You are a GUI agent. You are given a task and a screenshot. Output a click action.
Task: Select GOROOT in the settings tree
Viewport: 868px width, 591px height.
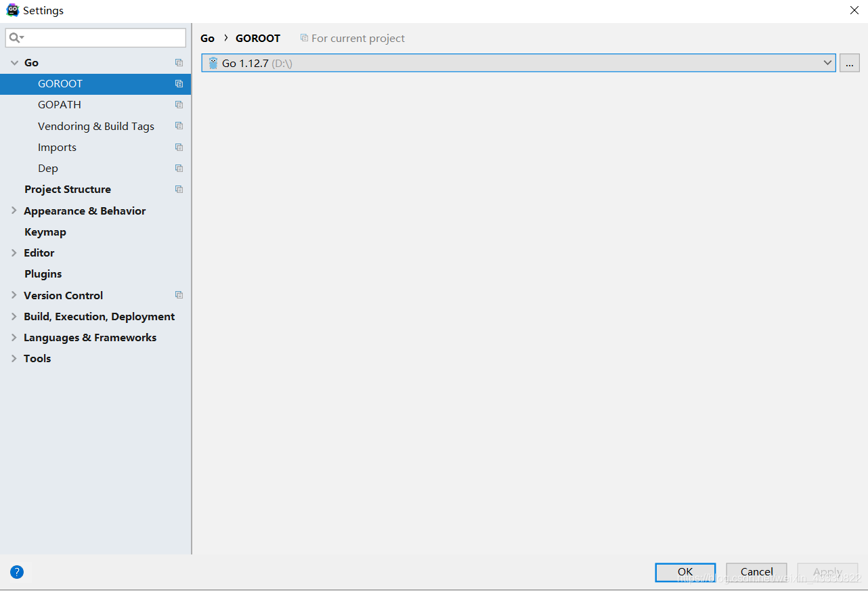coord(95,84)
